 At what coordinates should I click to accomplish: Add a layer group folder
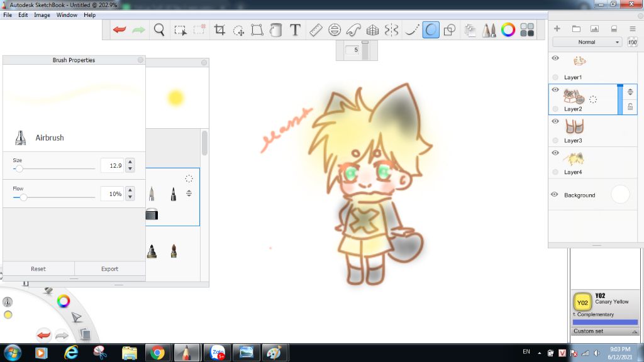(576, 28)
